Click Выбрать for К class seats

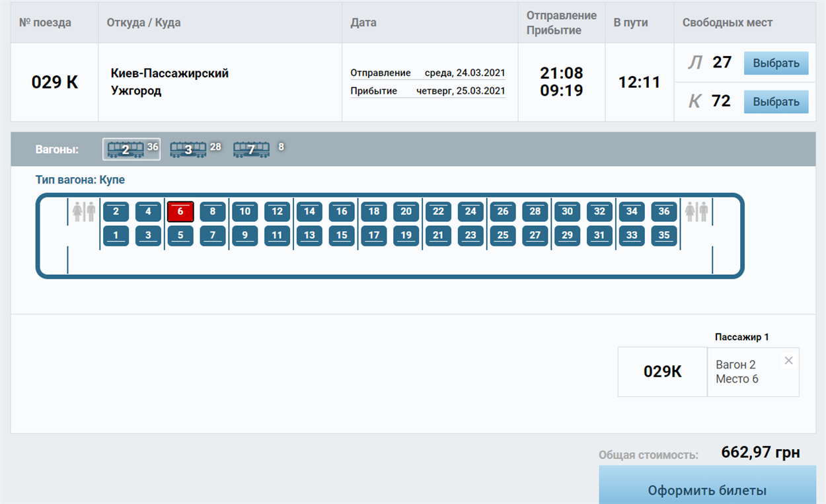[776, 102]
